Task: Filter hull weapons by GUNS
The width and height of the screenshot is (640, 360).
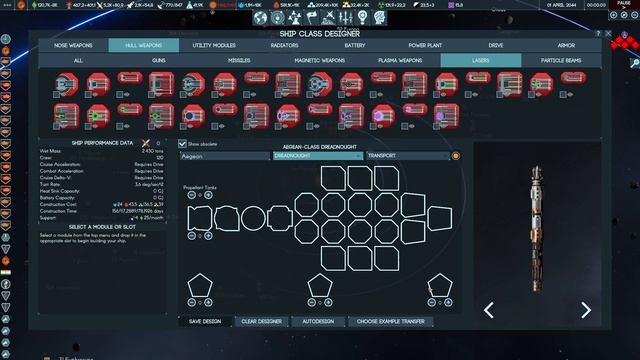Action: coord(159,60)
